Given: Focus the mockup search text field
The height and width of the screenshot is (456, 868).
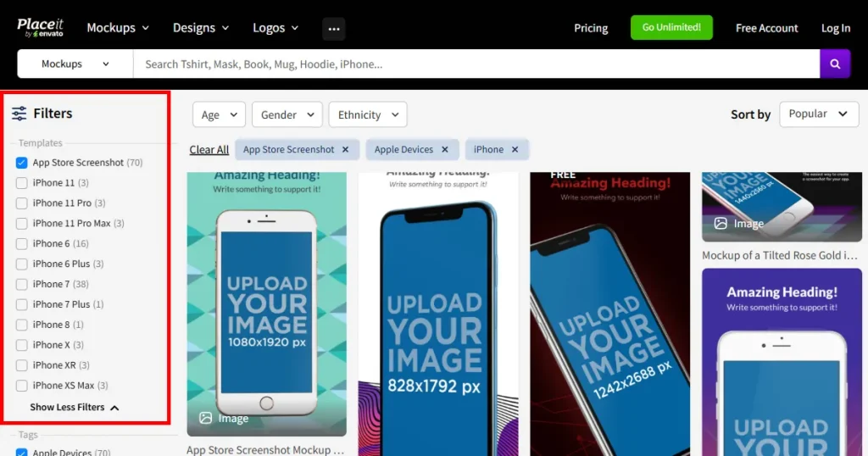Looking at the screenshot, I should click(x=476, y=64).
